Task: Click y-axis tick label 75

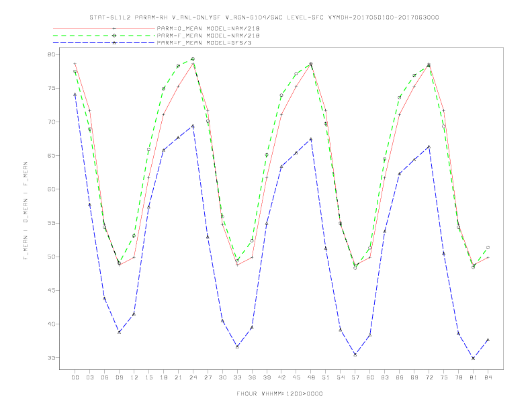Action: pyautogui.click(x=51, y=88)
